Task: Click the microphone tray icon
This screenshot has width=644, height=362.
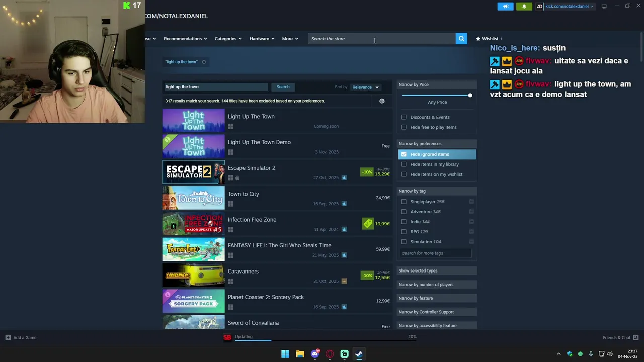Action: point(591,354)
